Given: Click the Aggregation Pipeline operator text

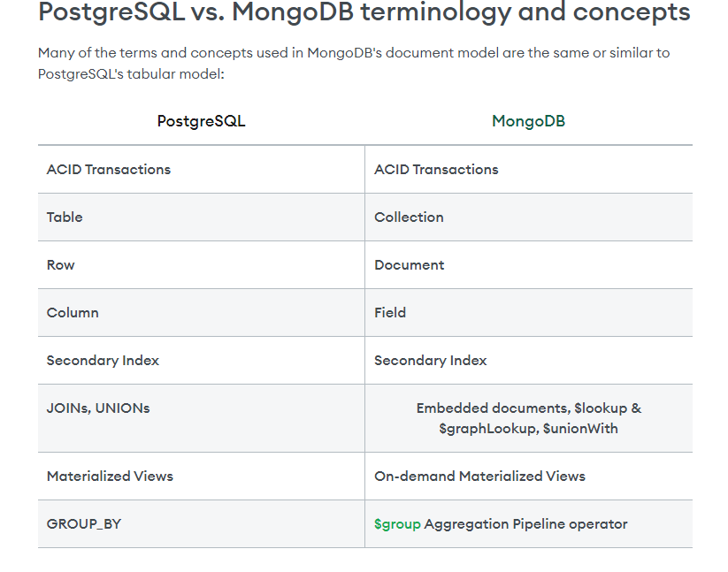Looking at the screenshot, I should tap(525, 524).
